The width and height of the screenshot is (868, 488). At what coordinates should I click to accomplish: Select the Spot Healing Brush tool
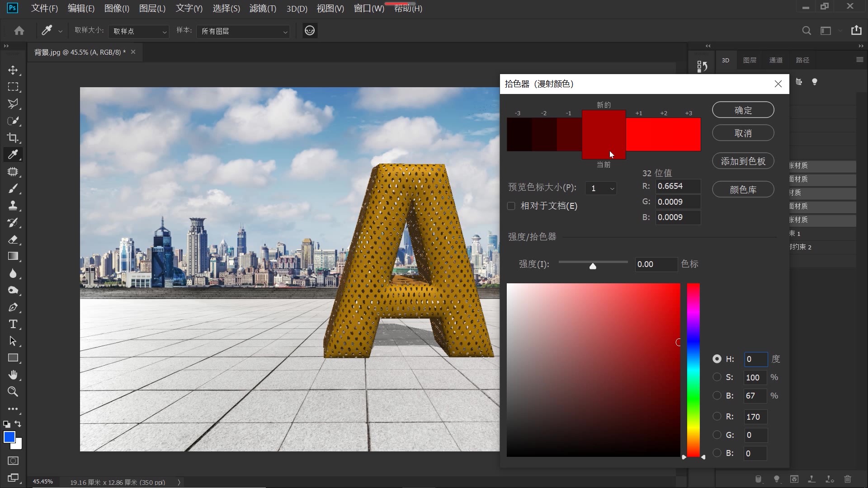(13, 172)
